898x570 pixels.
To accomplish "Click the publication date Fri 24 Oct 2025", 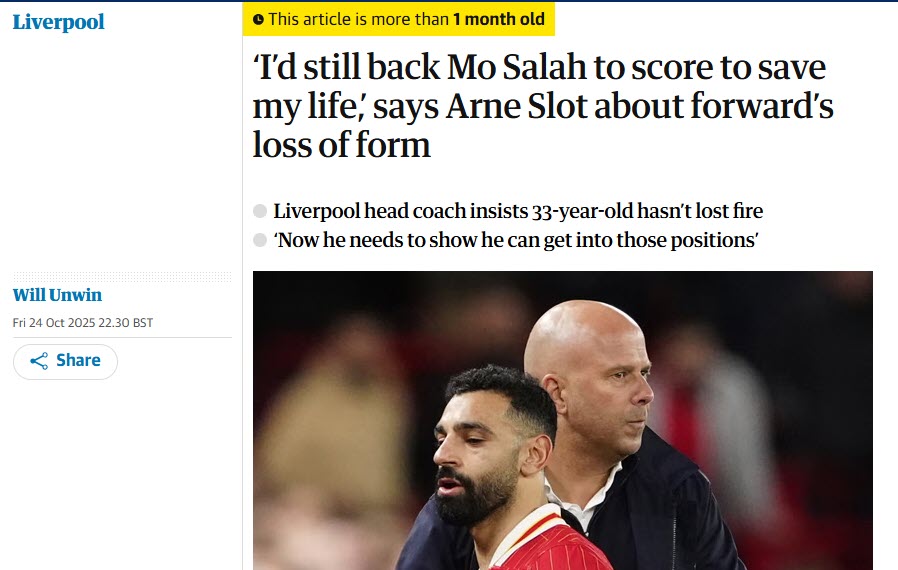I will click(x=83, y=323).
